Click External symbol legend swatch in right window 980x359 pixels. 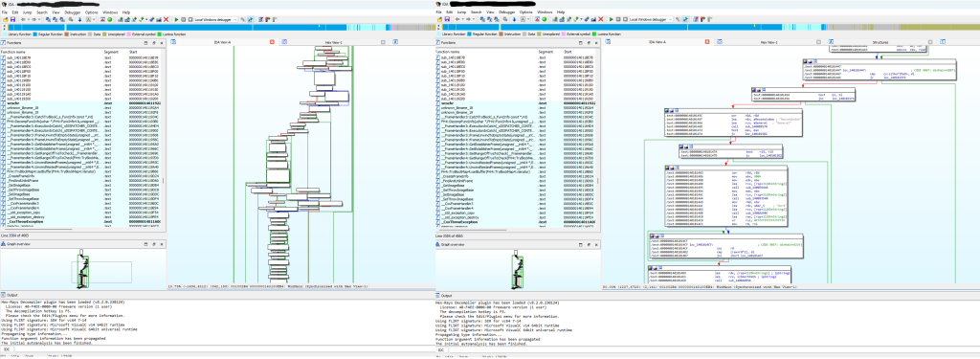[x=563, y=34]
